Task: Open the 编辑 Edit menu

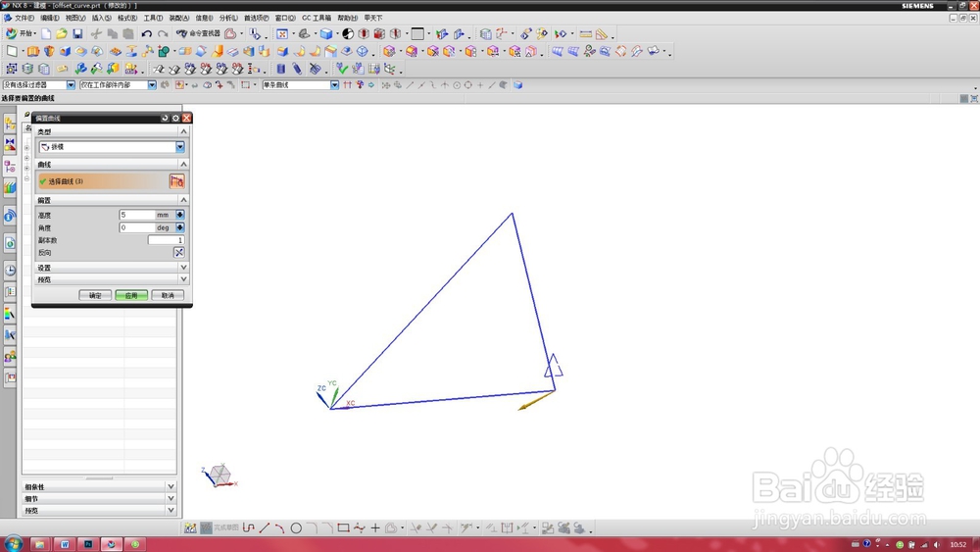Action: [x=50, y=18]
